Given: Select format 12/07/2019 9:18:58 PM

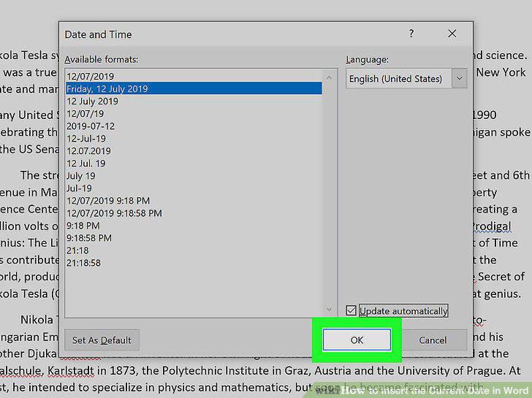Looking at the screenshot, I should (x=194, y=213).
